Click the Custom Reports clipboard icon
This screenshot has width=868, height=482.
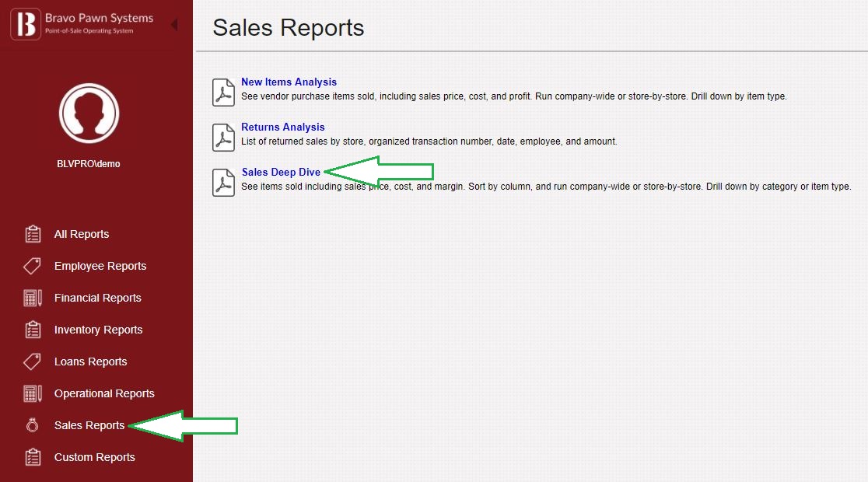point(33,457)
